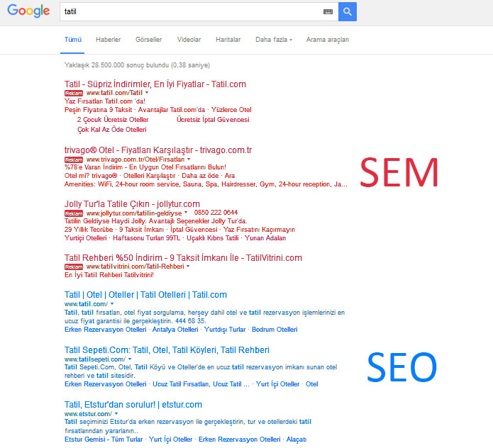Open the Videolar tab
Image resolution: width=493 pixels, height=448 pixels.
tap(189, 40)
